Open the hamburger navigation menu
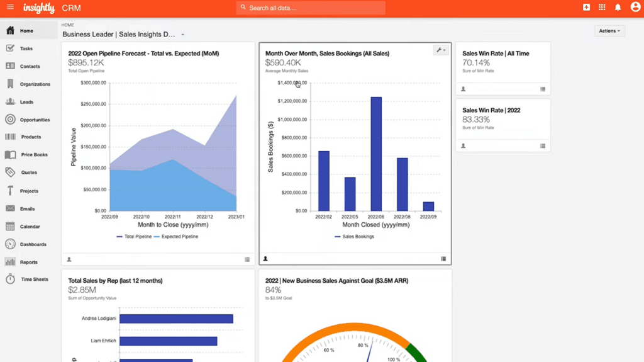 pos(10,7)
